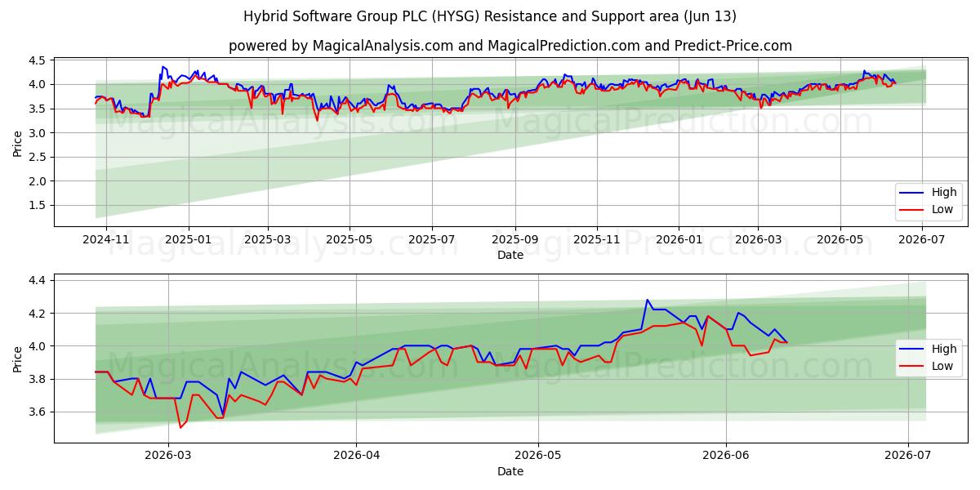Click the '3.0' y-axis tick in top chart
980x490 pixels.
pos(38,133)
